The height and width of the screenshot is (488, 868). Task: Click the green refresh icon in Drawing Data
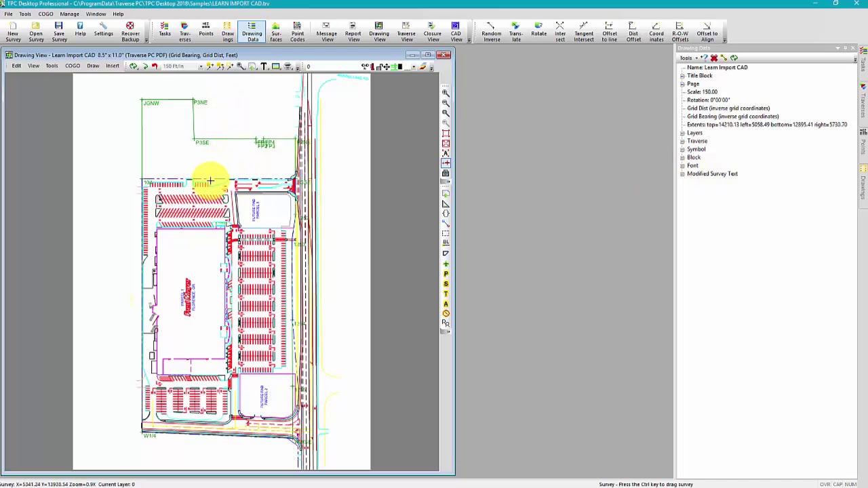coord(734,58)
